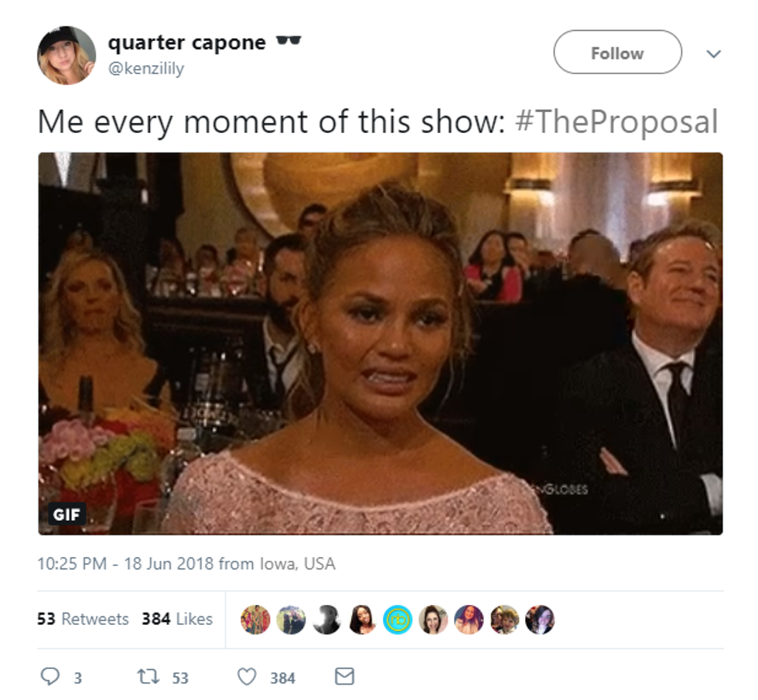Click the retweet arrows icon

tap(148, 676)
